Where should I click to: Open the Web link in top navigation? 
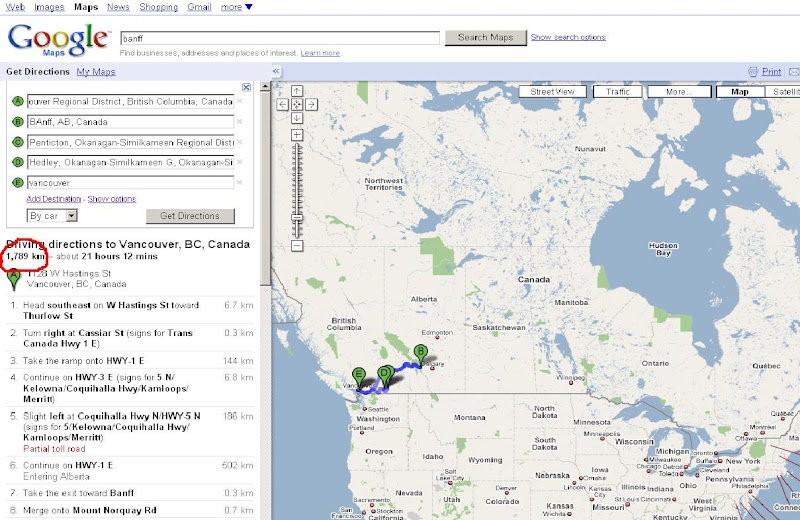(15, 7)
